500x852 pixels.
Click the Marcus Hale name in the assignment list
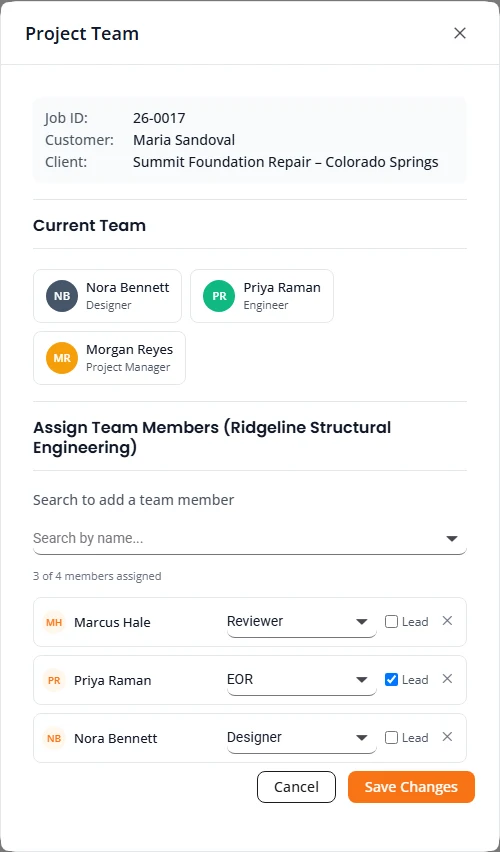coord(112,623)
